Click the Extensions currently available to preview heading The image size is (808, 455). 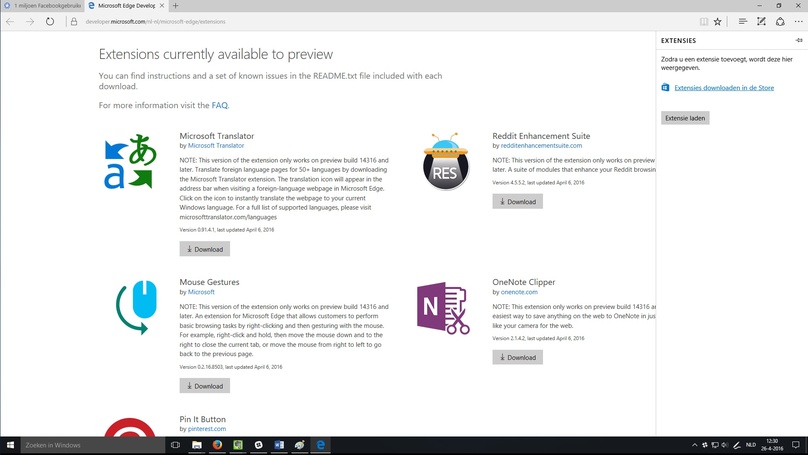(216, 54)
